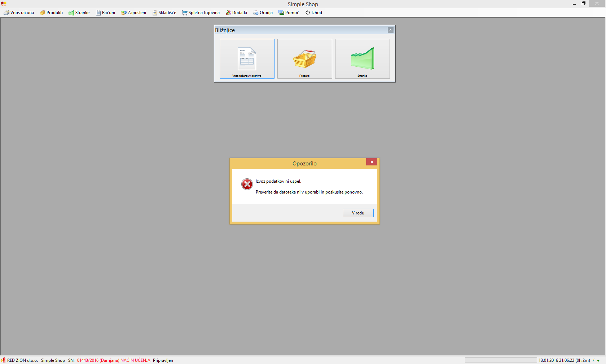Click the progress bar in status bar
606x364 pixels.
(x=501, y=360)
